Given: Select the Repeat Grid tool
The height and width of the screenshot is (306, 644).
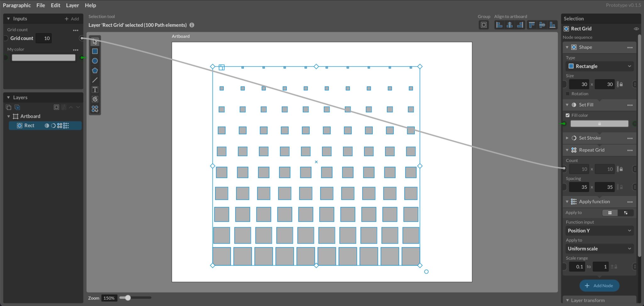Looking at the screenshot, I should point(95,109).
